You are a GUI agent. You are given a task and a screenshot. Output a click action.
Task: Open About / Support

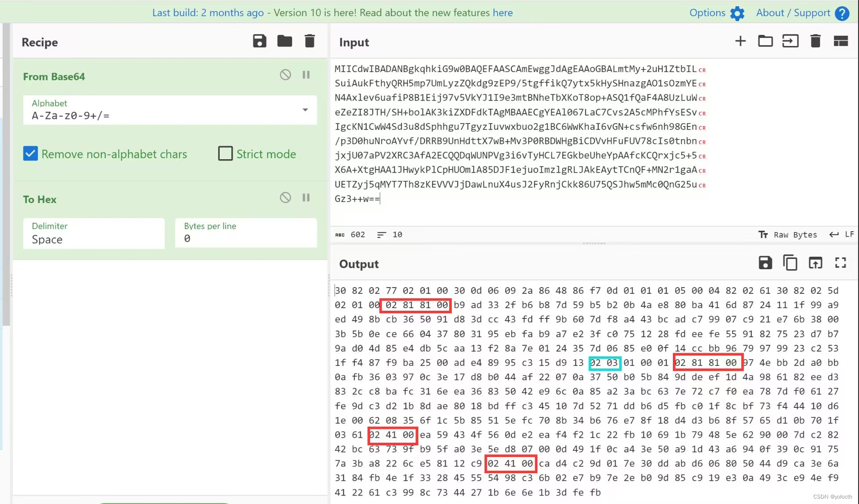pyautogui.click(x=803, y=13)
